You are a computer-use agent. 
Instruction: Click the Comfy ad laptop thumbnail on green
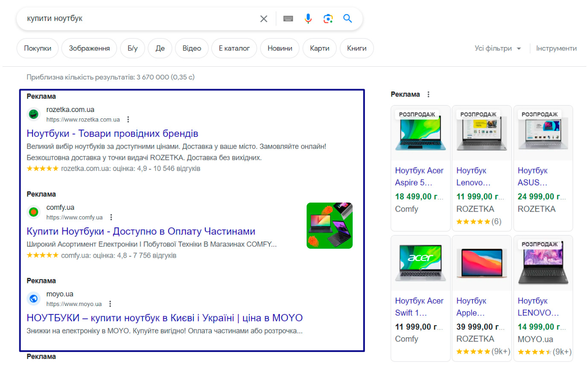pyautogui.click(x=330, y=226)
